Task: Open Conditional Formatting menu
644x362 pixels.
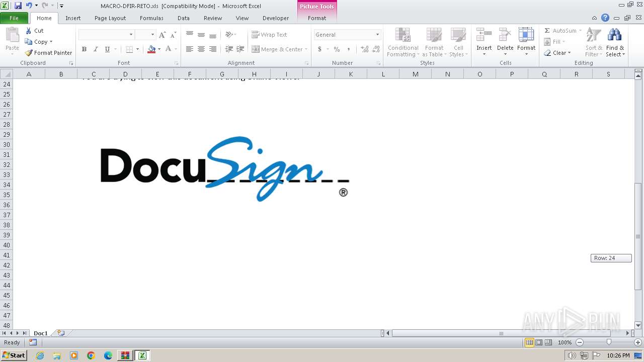Action: 403,42
